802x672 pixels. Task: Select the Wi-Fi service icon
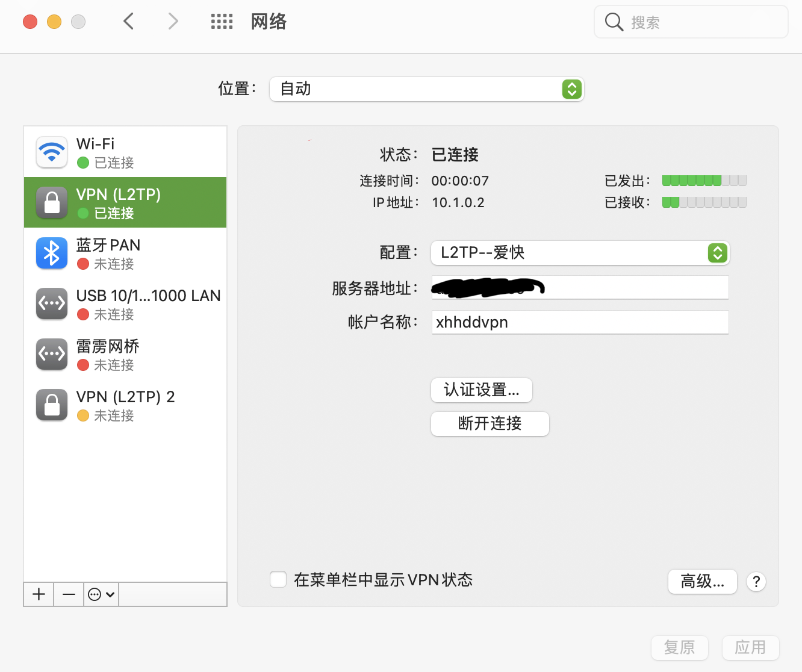point(52,152)
